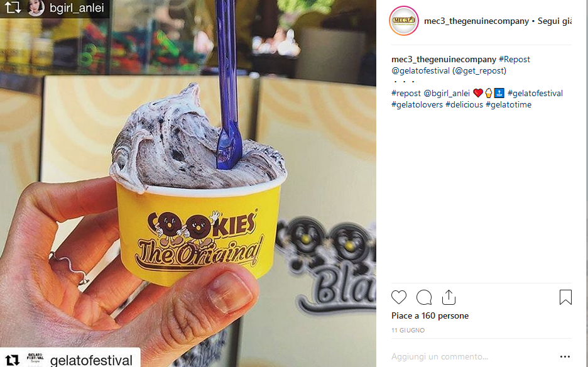Like the post with the heart icon
The width and height of the screenshot is (588, 367).
(399, 297)
